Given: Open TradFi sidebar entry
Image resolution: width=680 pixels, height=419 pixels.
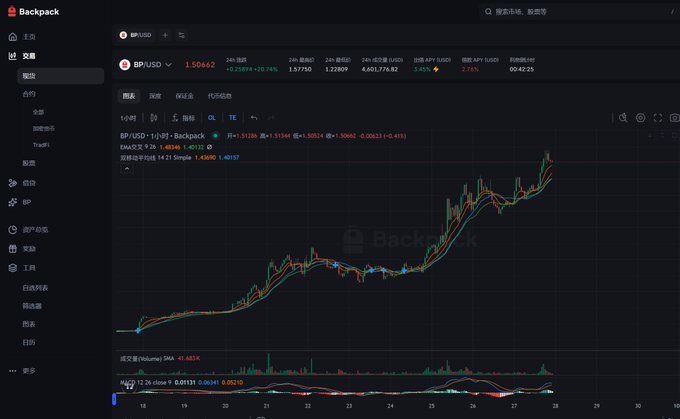Looking at the screenshot, I should pos(41,145).
